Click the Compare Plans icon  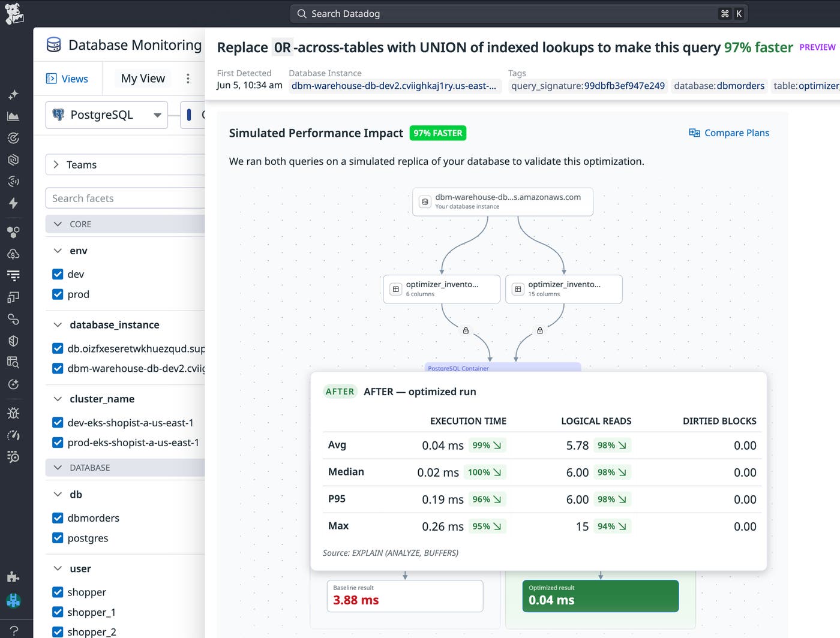coord(694,133)
